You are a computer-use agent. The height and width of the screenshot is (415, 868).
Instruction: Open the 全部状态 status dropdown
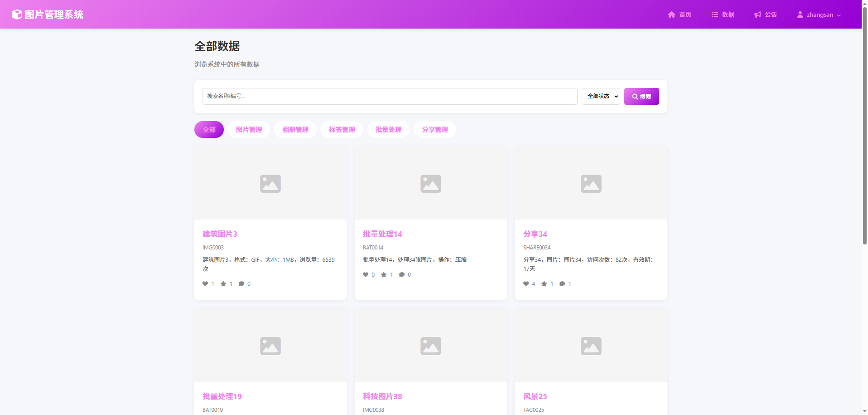[601, 96]
